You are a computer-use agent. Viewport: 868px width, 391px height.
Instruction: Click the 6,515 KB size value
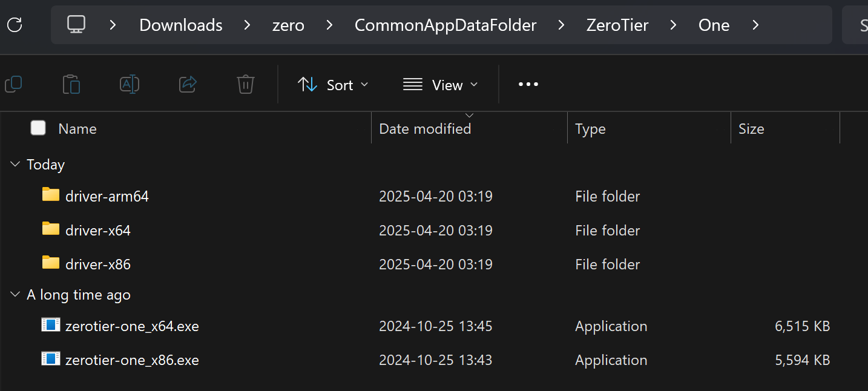tap(802, 326)
